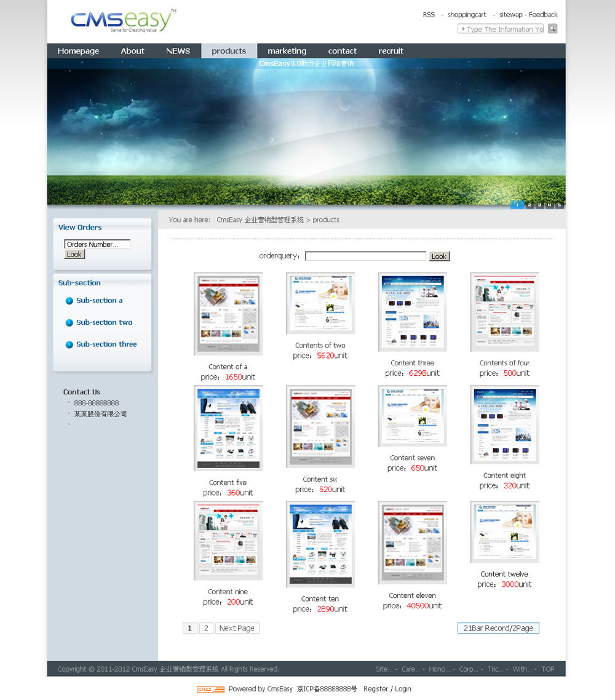Click the top search information field
The width and height of the screenshot is (615, 700).
(501, 29)
